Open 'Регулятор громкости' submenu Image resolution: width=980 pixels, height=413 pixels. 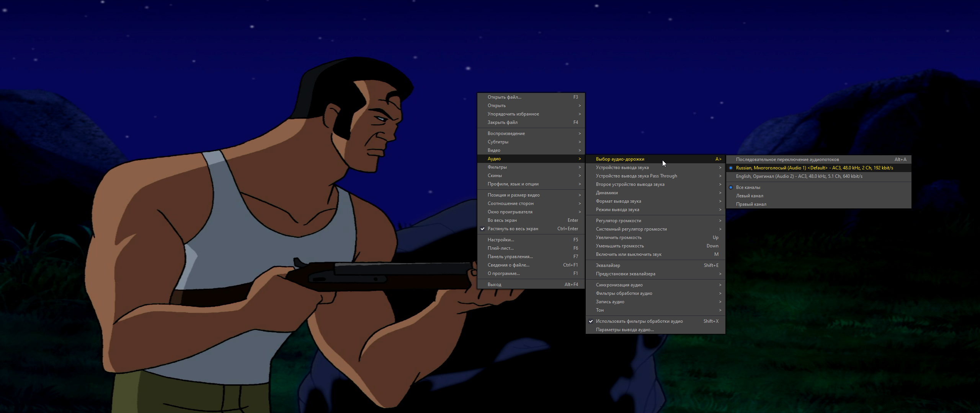(655, 221)
